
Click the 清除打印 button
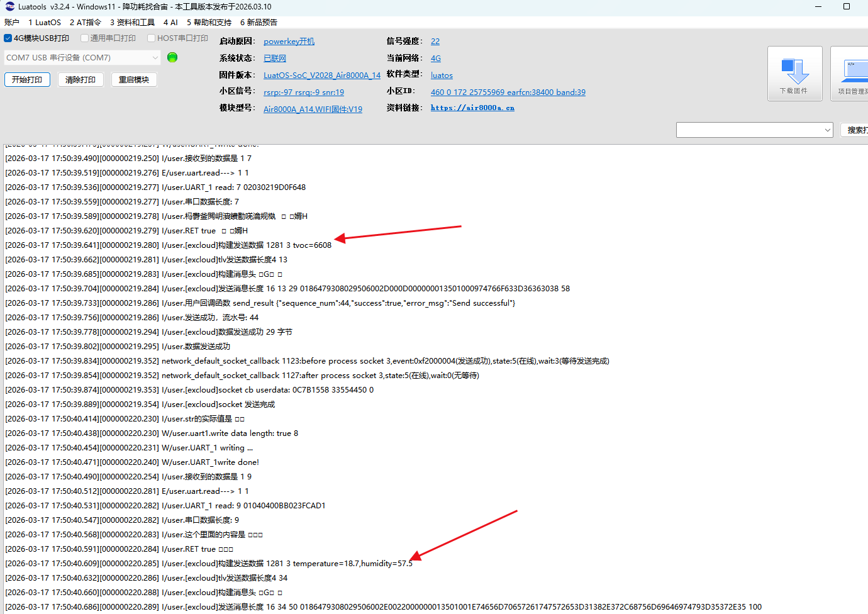pyautogui.click(x=81, y=80)
